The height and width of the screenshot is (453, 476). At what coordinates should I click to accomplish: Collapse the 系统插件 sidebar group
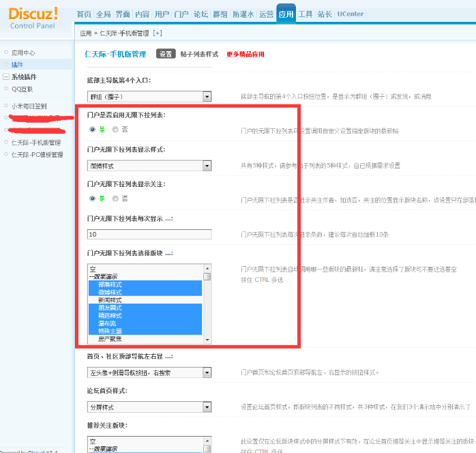coord(5,77)
